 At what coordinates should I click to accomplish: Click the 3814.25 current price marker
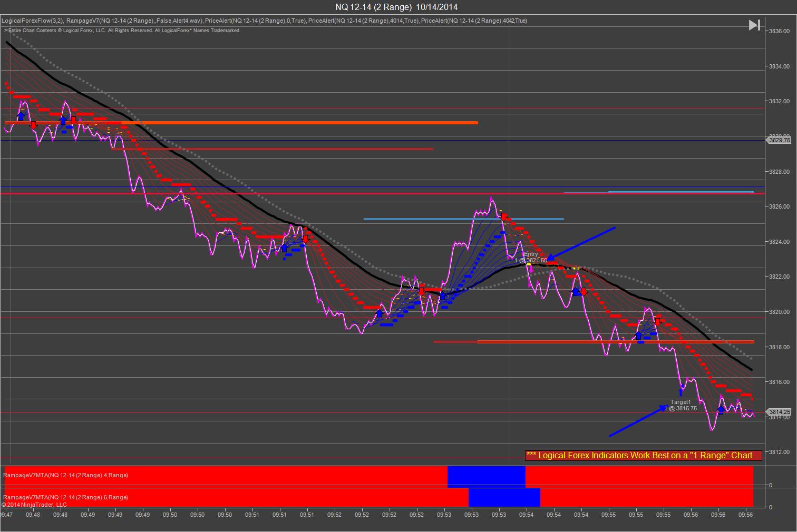(x=780, y=412)
